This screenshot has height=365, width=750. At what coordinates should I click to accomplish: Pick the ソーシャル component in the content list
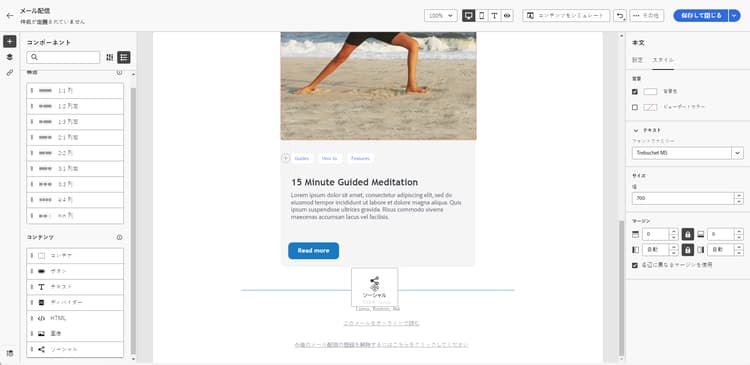pyautogui.click(x=75, y=349)
